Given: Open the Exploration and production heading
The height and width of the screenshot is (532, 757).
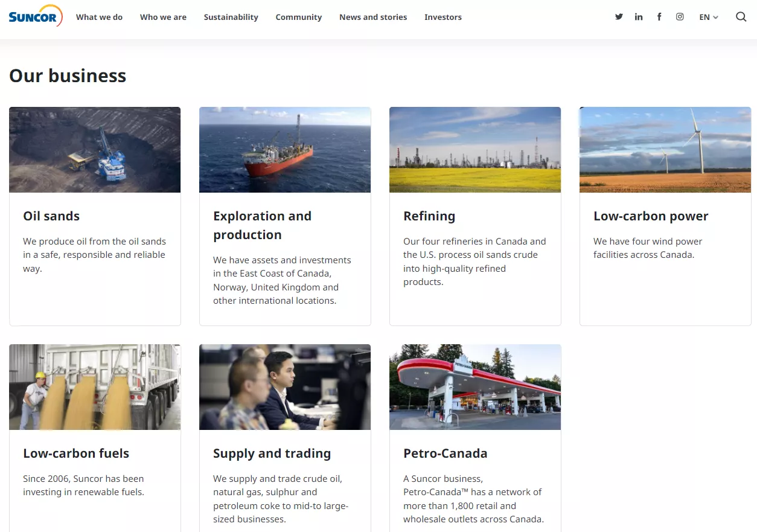Looking at the screenshot, I should pos(262,225).
